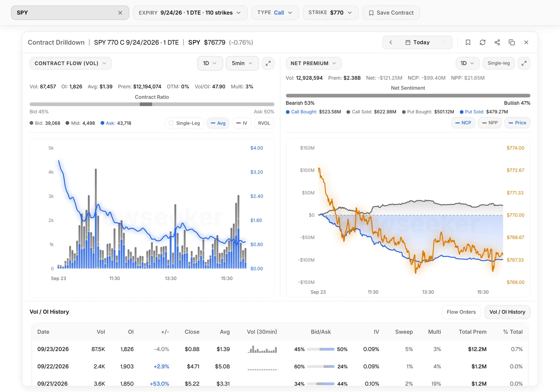This screenshot has height=392, width=560.
Task: Toggle the NPP line
Action: 490,123
